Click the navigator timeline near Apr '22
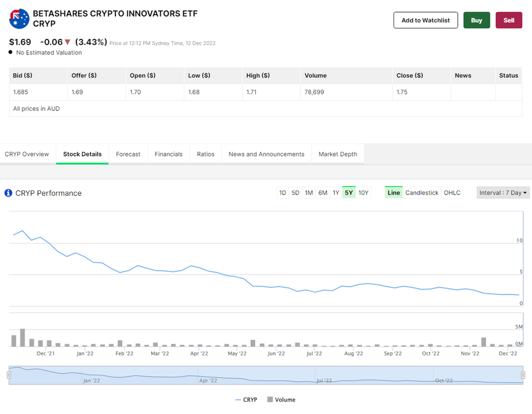Image resolution: width=532 pixels, height=414 pixels. pos(208,380)
